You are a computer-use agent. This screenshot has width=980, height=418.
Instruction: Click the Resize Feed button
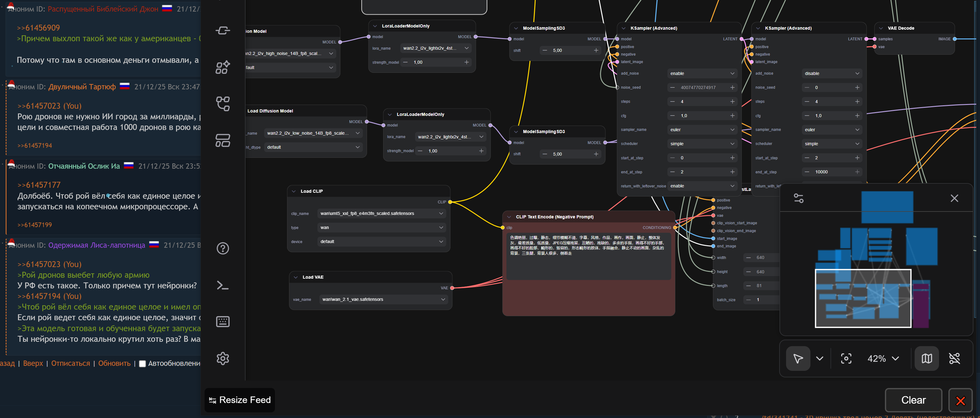(x=240, y=400)
